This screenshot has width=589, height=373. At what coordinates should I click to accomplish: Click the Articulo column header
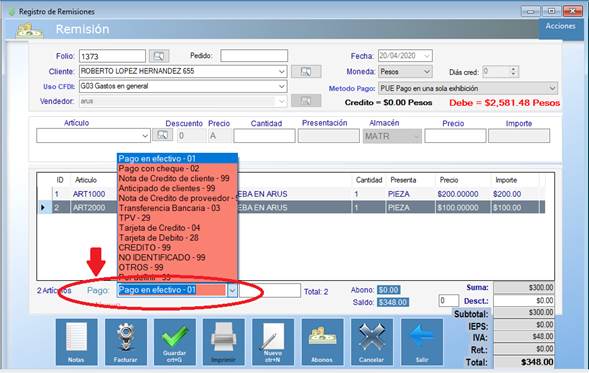coord(86,180)
